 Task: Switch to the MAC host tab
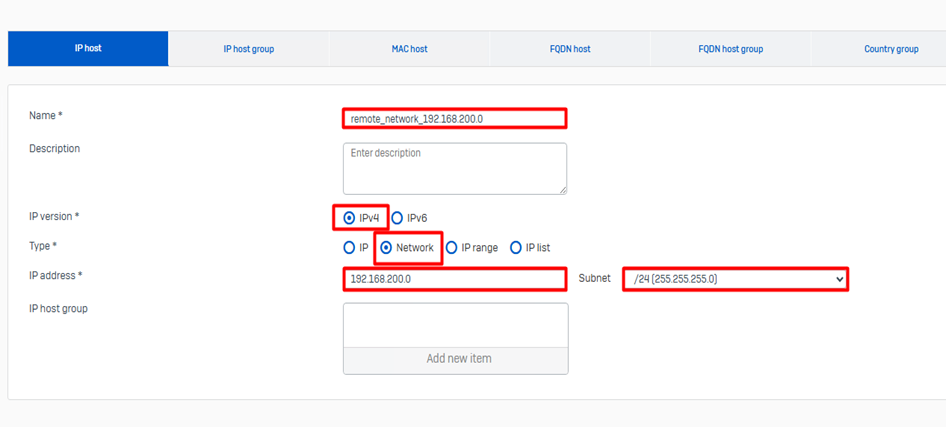(409, 49)
